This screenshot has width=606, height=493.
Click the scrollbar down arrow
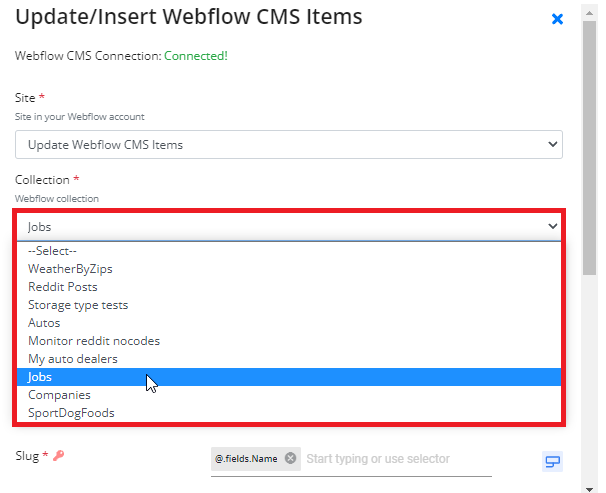pos(589,489)
